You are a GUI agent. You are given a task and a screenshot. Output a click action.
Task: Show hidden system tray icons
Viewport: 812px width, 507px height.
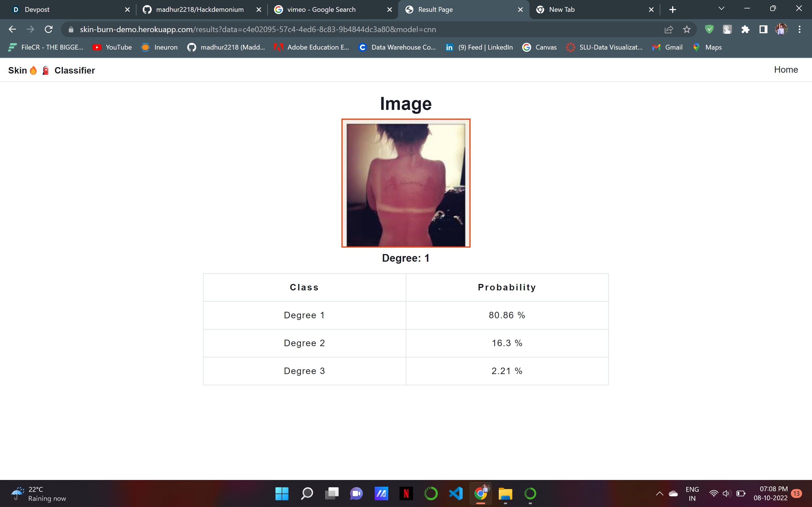pos(659,493)
